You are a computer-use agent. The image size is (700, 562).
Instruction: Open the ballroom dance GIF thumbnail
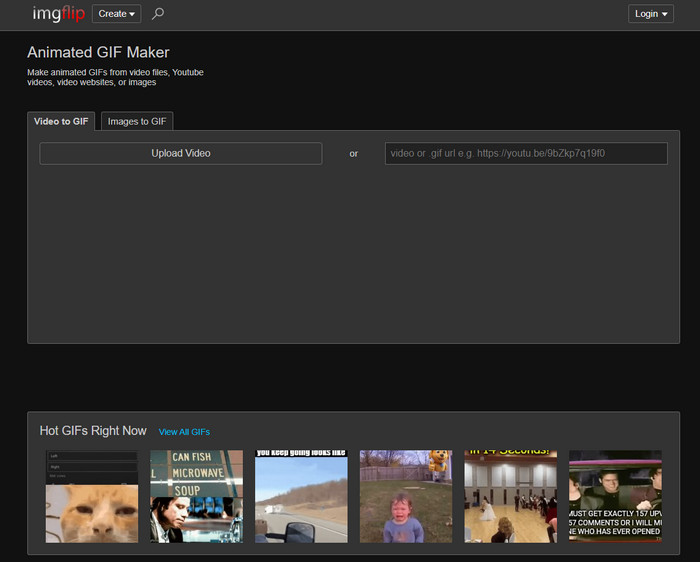(511, 496)
